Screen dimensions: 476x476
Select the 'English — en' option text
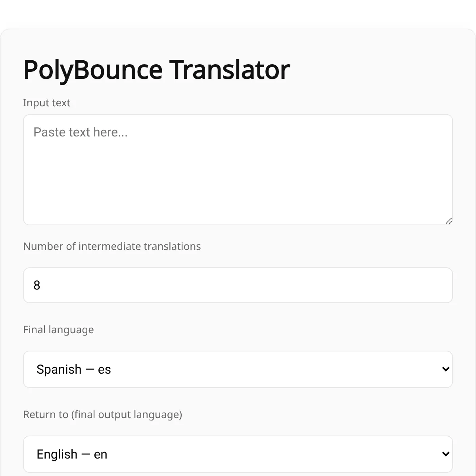point(72,454)
